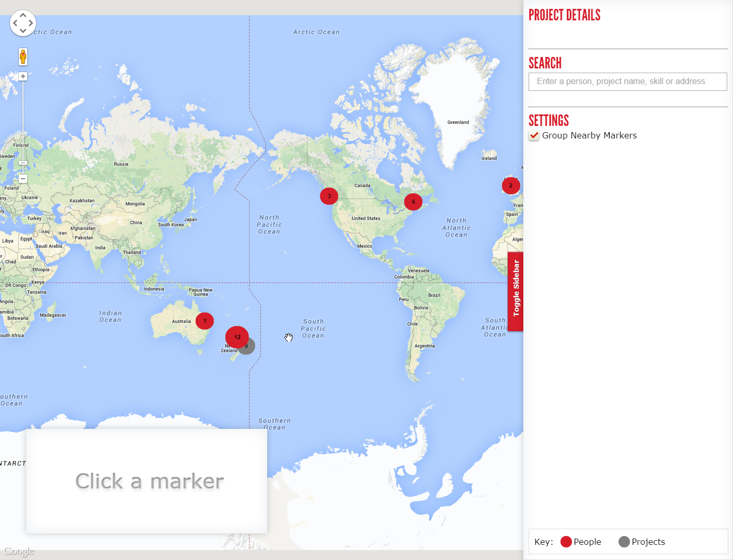Click the Google logo link
The height and width of the screenshot is (560, 733).
pyautogui.click(x=19, y=551)
